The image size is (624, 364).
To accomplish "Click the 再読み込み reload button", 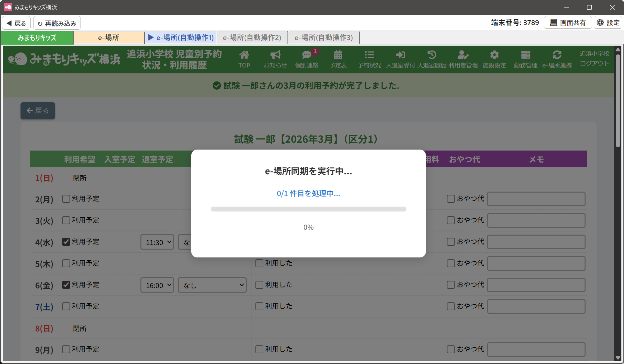I will click(x=57, y=23).
